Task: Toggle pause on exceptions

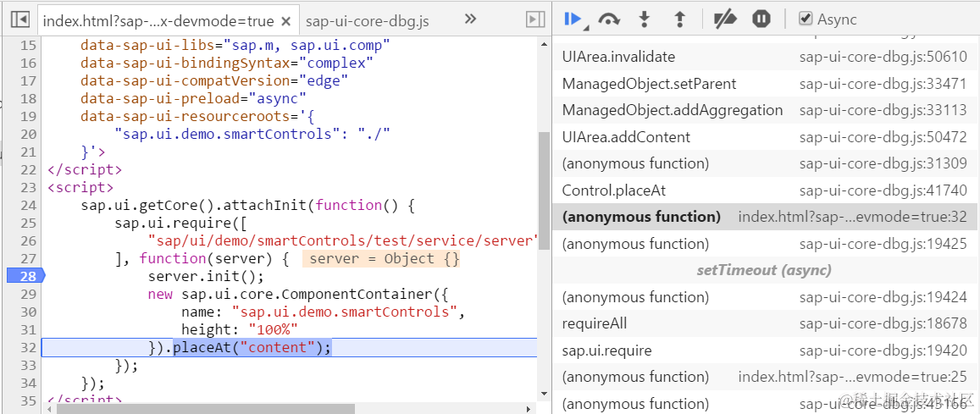Action: [761, 19]
